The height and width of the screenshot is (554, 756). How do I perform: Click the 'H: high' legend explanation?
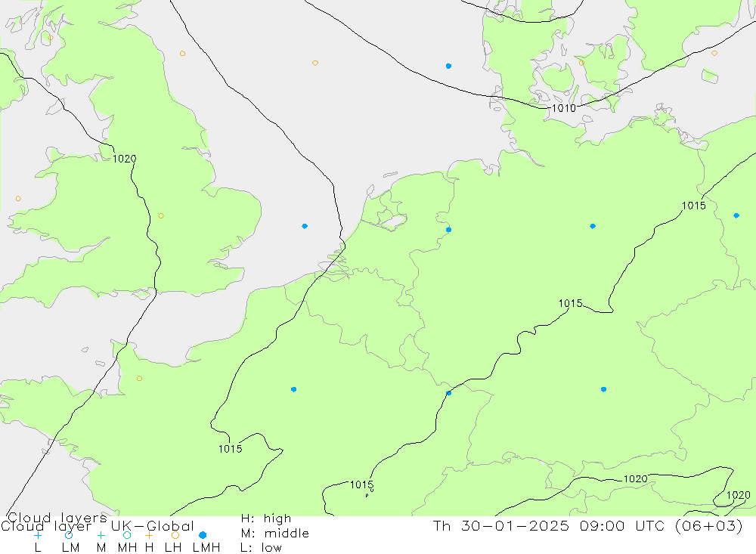tap(266, 518)
